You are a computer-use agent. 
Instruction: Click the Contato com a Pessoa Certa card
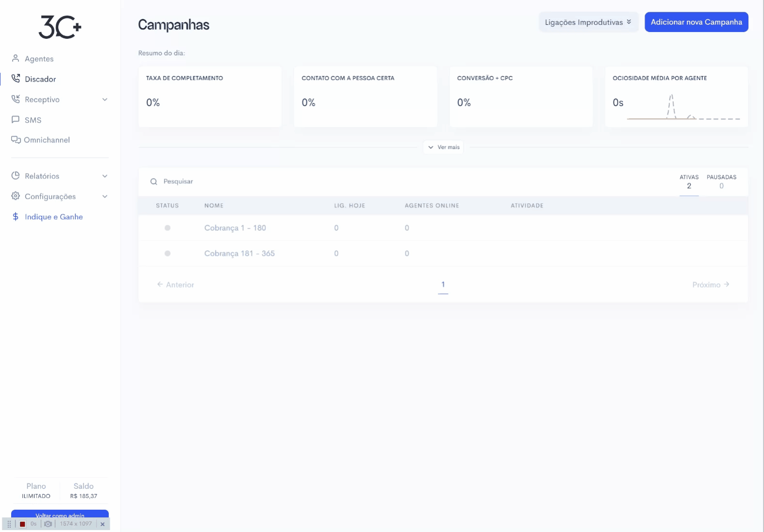(365, 97)
